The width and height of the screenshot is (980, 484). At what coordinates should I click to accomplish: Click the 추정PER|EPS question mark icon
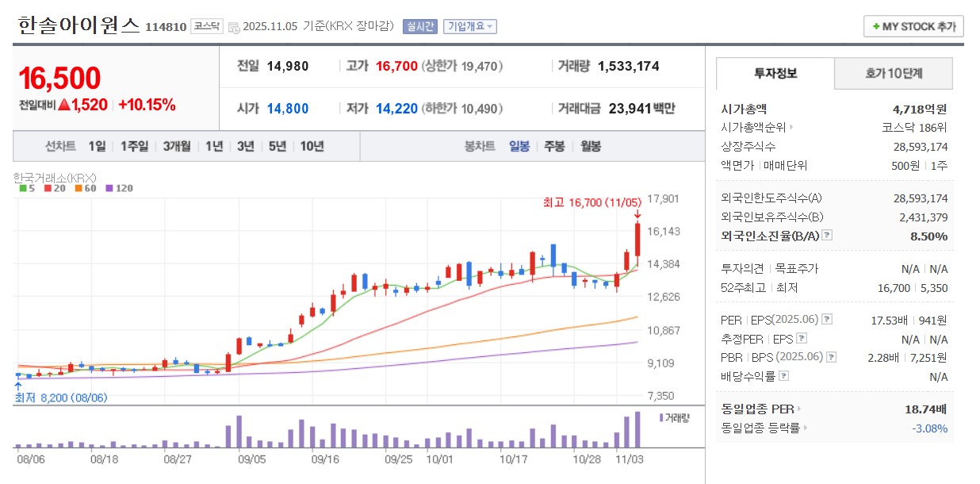[801, 339]
